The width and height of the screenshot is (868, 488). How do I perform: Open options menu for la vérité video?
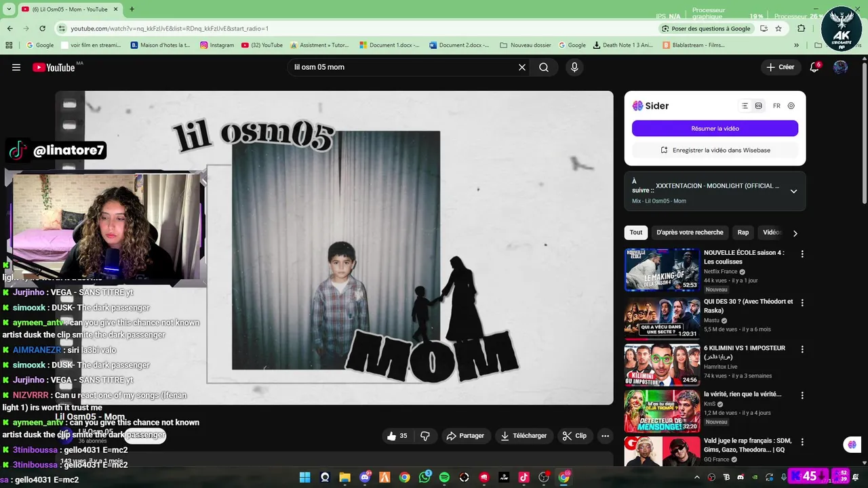pos(802,396)
